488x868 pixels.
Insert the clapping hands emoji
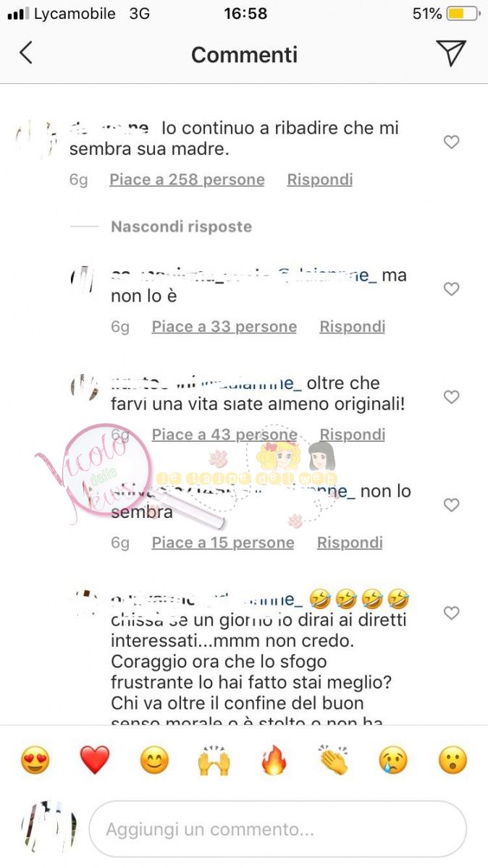tap(334, 760)
